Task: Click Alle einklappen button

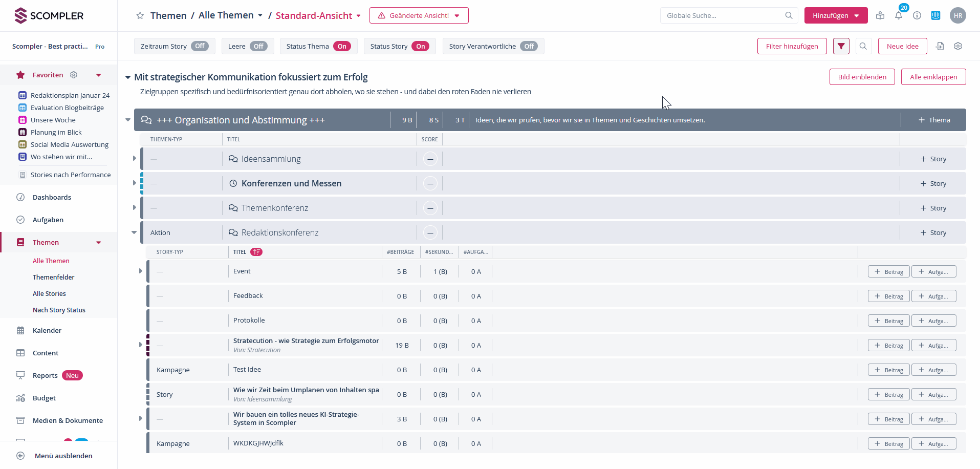Action: click(933, 77)
